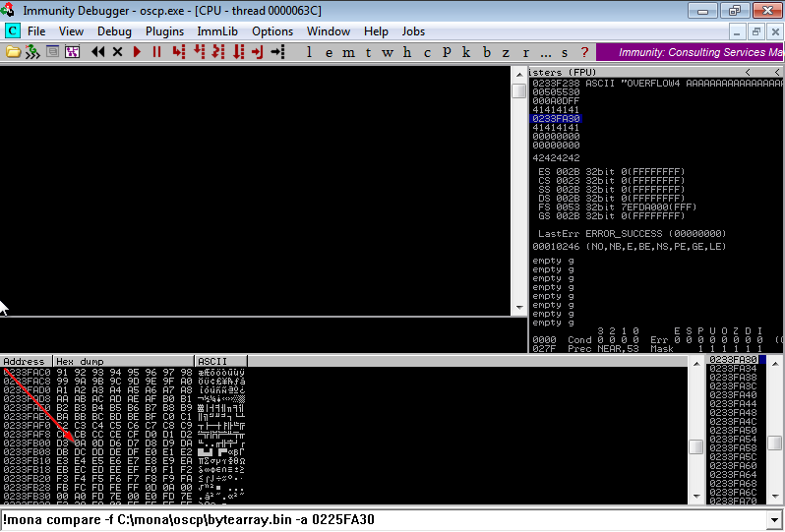The width and height of the screenshot is (785, 532).
Task: Show Windows with 'w' button
Action: (x=387, y=52)
